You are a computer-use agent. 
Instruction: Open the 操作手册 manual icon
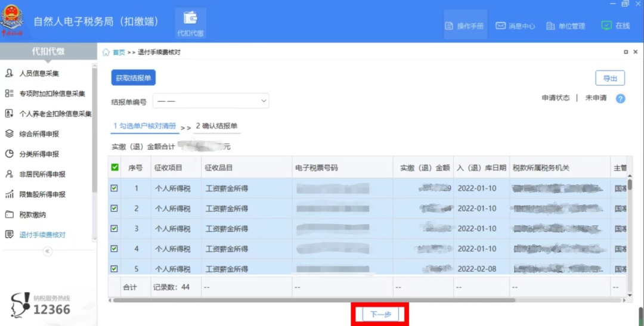450,26
